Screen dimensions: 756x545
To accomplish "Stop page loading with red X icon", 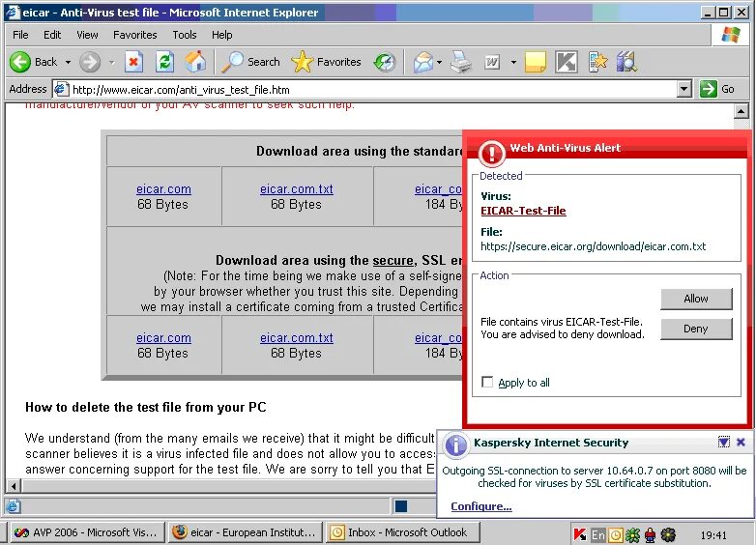I will pos(133,62).
